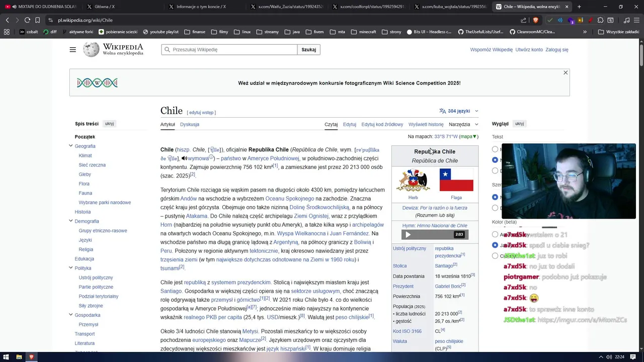Screen dimensions: 644x362
Task: Open the Wikipedia main menu hamburger icon
Action: click(x=73, y=50)
